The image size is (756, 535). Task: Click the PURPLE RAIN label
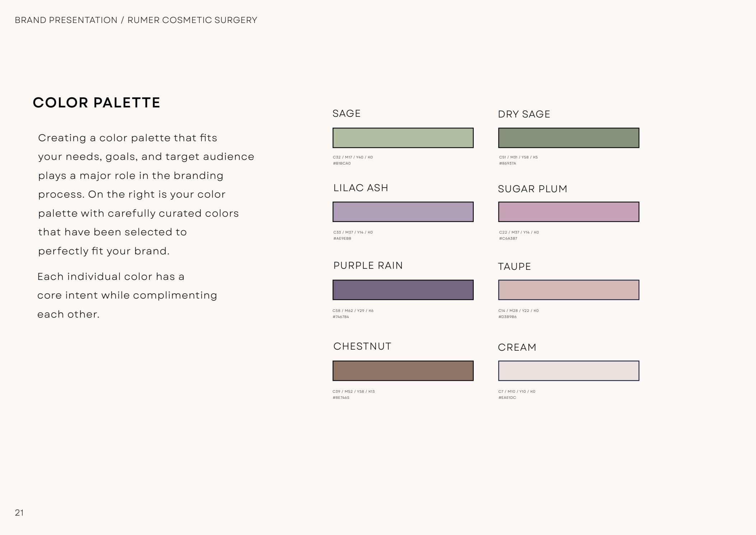pyautogui.click(x=368, y=266)
